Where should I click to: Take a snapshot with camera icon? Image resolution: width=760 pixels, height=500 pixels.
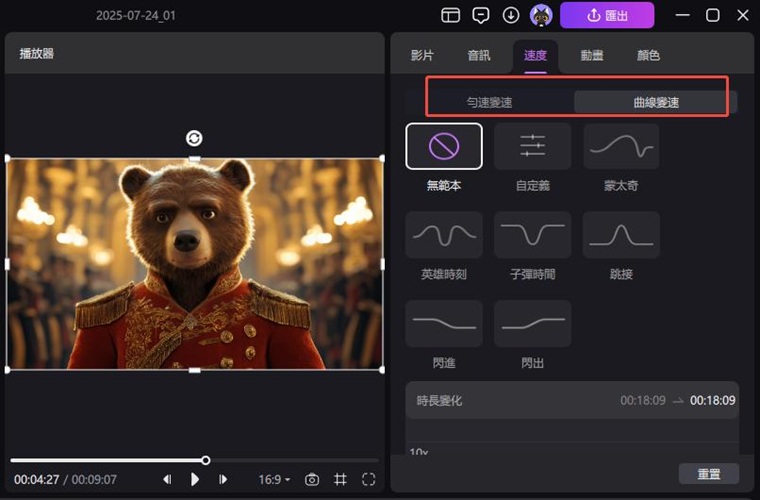click(312, 480)
